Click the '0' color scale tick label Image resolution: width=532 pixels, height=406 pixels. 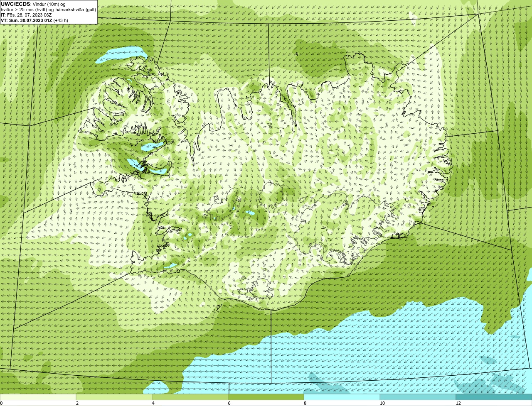tap(1, 403)
